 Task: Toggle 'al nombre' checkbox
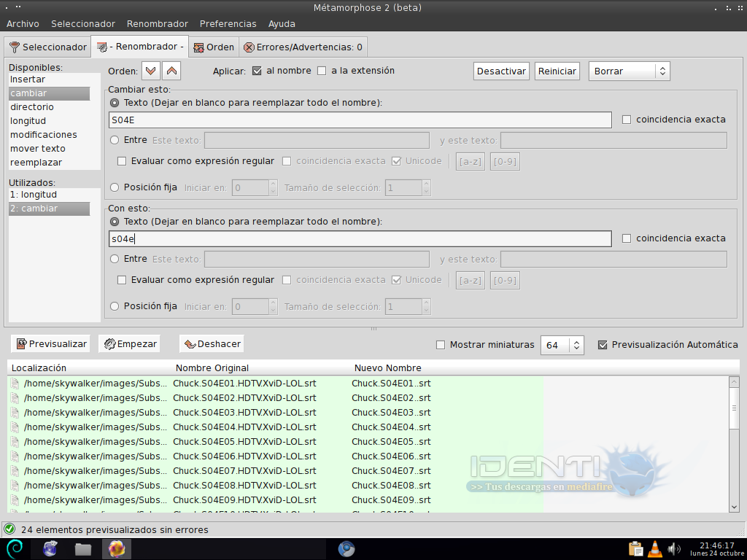[258, 71]
